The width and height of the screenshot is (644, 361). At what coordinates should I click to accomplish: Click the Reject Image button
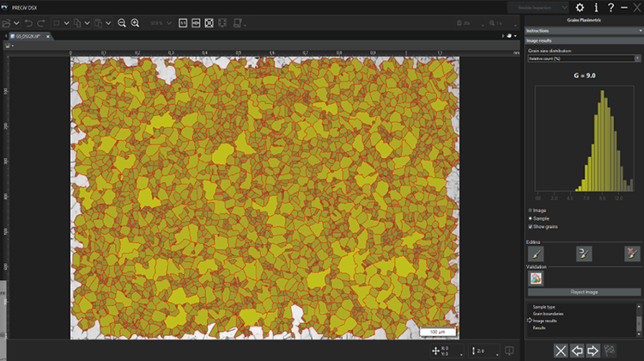[583, 292]
